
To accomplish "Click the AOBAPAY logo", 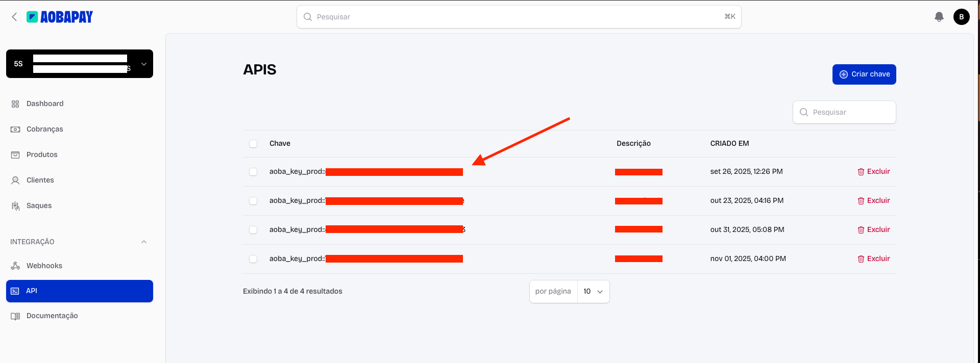I will tap(60, 17).
